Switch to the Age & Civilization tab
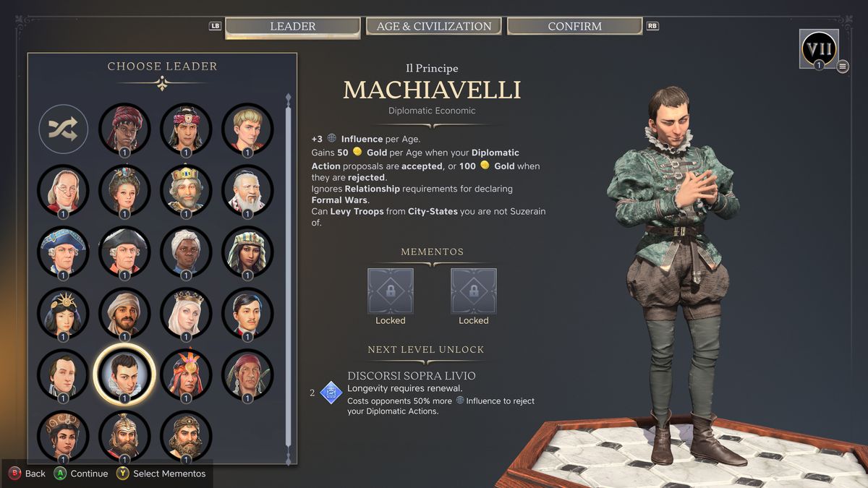The height and width of the screenshot is (488, 868). [433, 26]
